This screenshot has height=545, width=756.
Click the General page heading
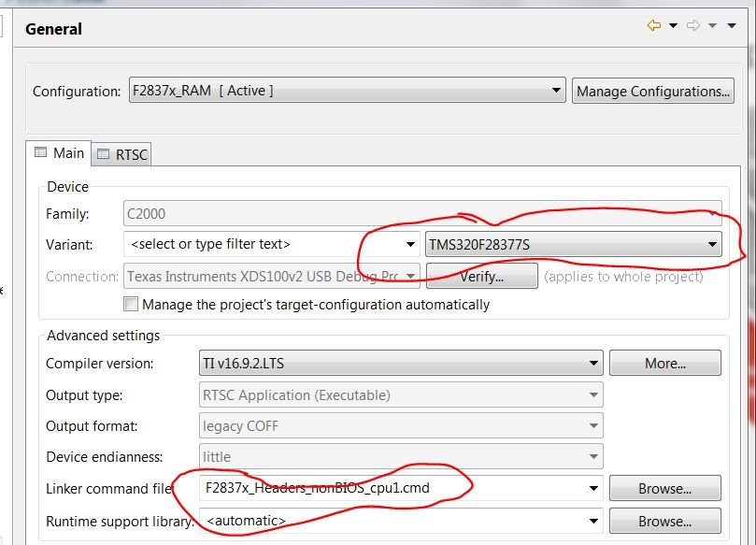[x=53, y=29]
